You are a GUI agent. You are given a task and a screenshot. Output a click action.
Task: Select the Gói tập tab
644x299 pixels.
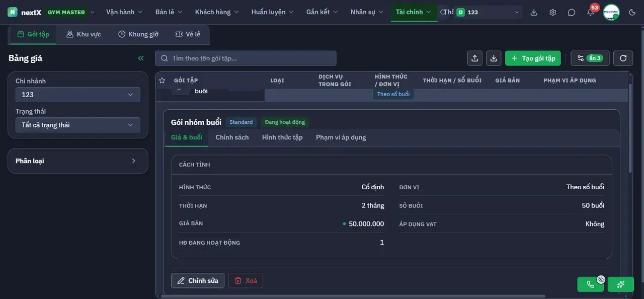pyautogui.click(x=33, y=34)
